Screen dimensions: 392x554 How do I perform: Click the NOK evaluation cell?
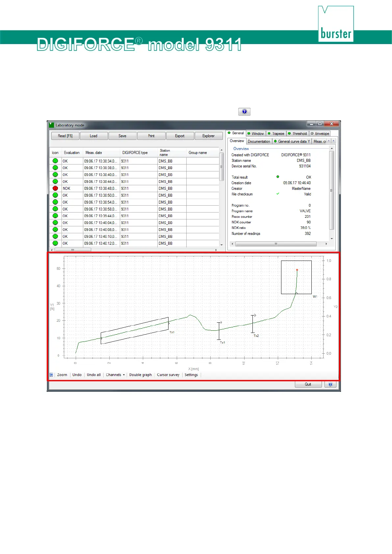[x=72, y=189]
